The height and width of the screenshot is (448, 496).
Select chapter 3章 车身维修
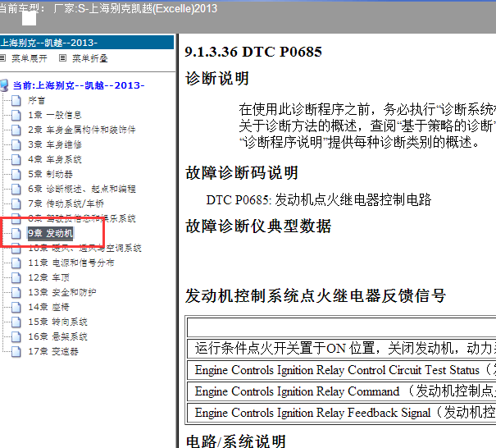click(x=55, y=144)
